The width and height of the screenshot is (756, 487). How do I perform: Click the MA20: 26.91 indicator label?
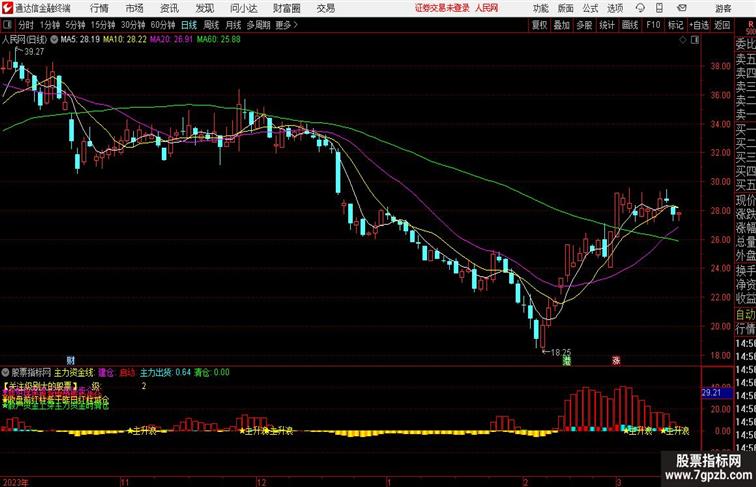(x=171, y=40)
